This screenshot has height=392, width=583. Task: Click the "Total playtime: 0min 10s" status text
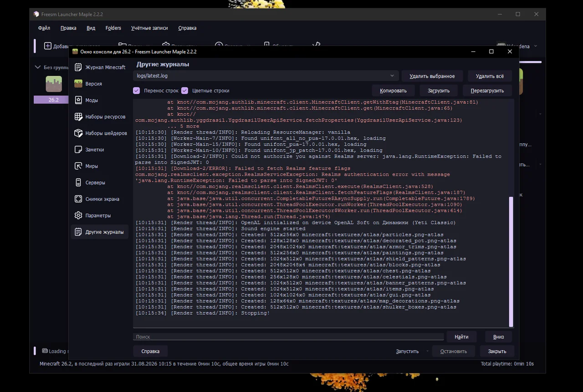tap(507, 364)
